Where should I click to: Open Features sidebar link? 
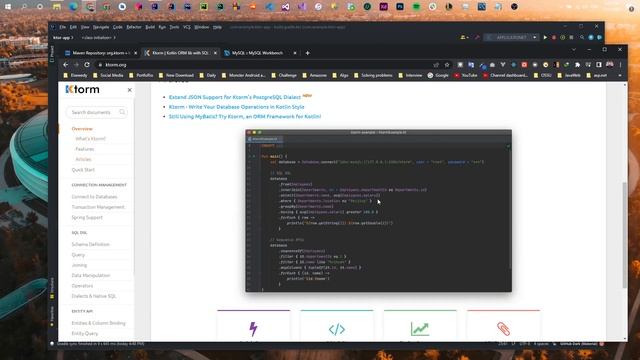coord(84,149)
